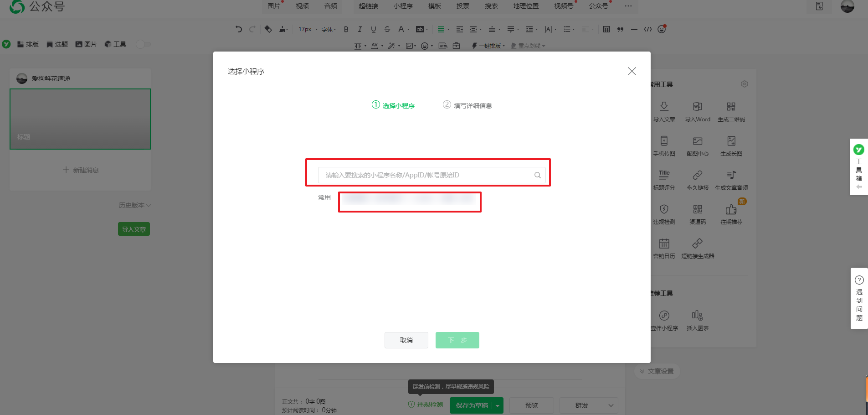The image size is (868, 415).
Task: Toggle underline formatting
Action: 374,29
